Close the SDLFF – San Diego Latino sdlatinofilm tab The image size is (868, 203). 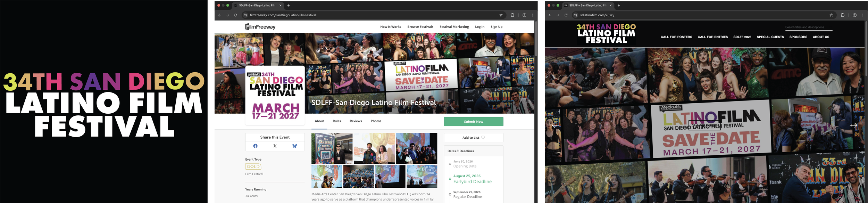611,5
